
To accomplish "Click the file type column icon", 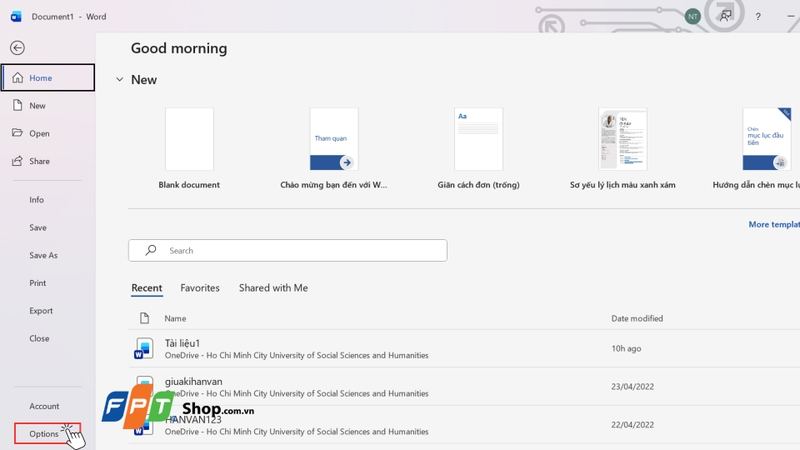I will click(x=144, y=318).
